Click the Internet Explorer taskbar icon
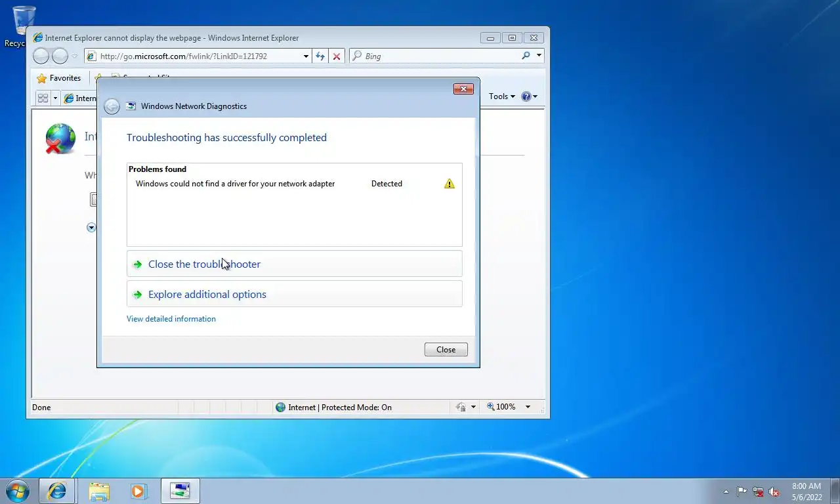Image resolution: width=840 pixels, height=504 pixels. 57,491
